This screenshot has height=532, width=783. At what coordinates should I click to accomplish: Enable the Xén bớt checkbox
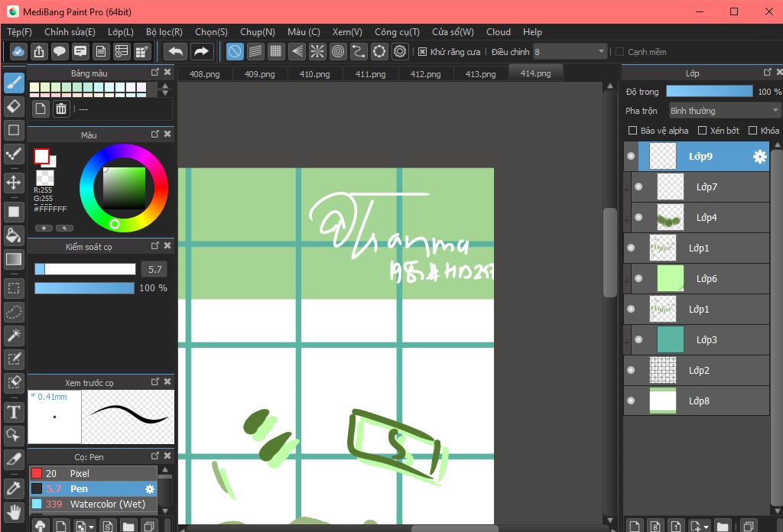coord(702,130)
